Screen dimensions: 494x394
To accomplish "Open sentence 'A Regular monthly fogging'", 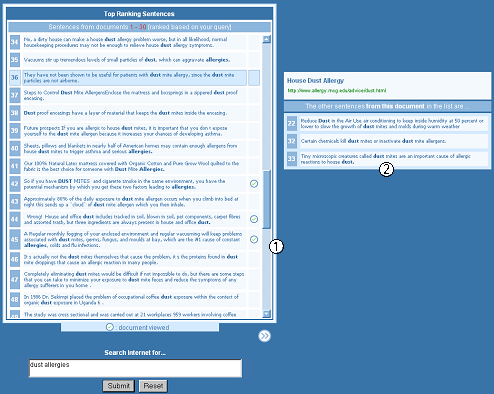I will coord(134,239).
